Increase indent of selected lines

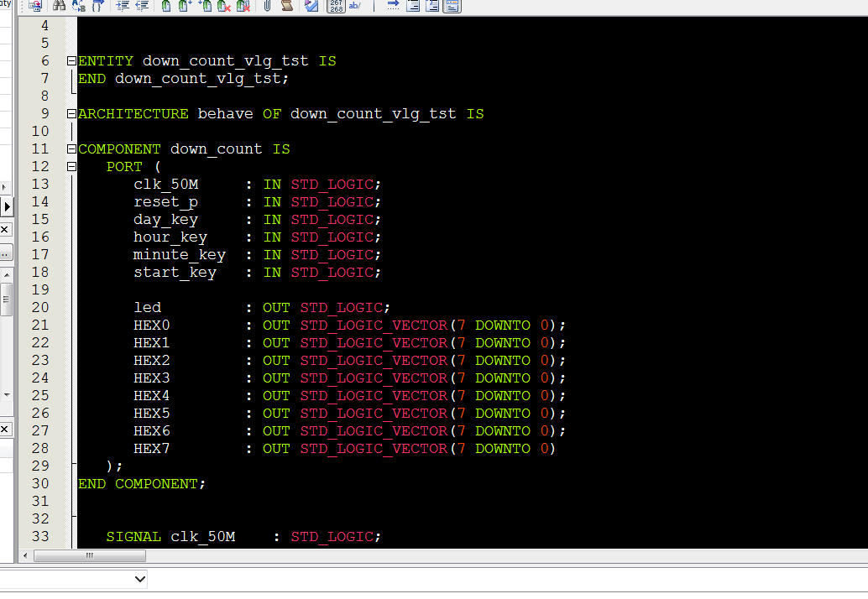pos(123,6)
